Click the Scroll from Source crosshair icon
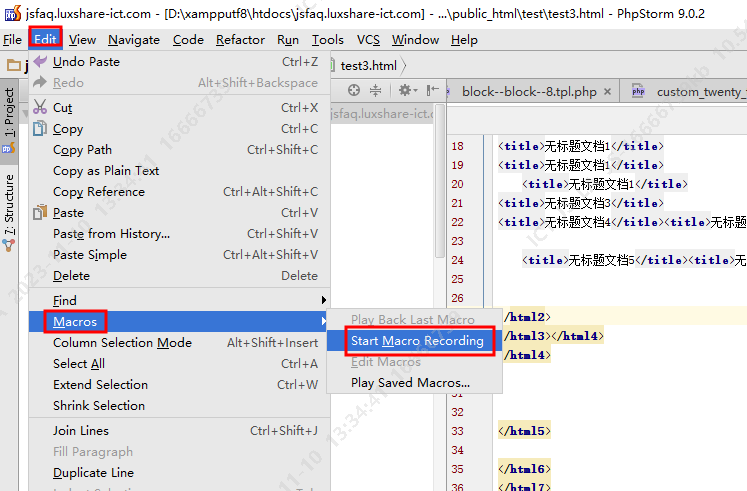747x491 pixels. tap(354, 91)
